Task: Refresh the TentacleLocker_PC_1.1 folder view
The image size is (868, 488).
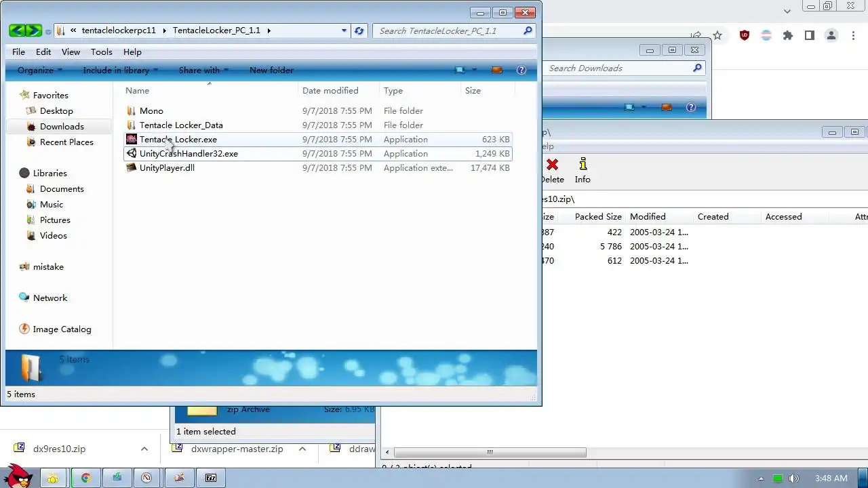Action: point(359,30)
